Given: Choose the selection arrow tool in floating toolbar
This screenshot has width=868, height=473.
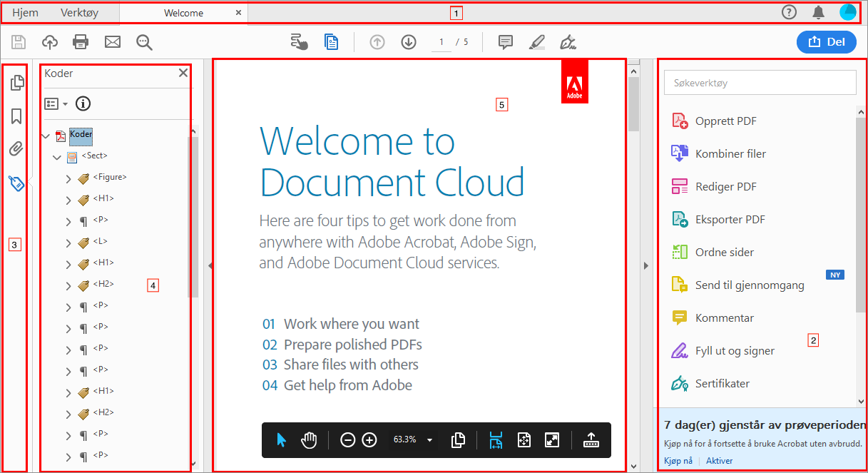Looking at the screenshot, I should click(x=281, y=440).
